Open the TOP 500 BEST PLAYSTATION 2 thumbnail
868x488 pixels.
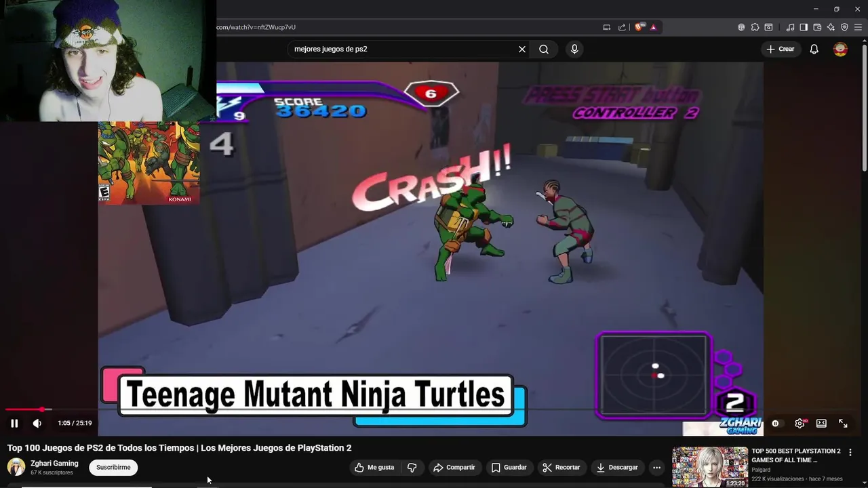[709, 467]
